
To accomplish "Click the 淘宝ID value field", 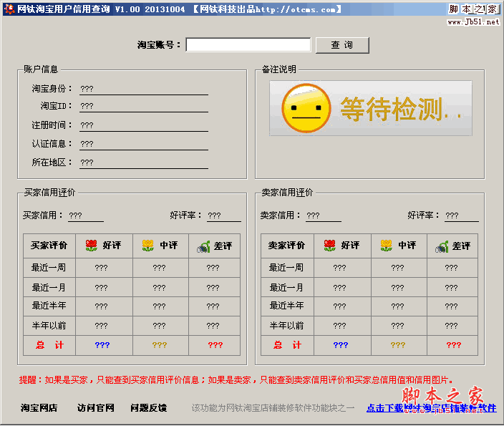I will pos(144,106).
